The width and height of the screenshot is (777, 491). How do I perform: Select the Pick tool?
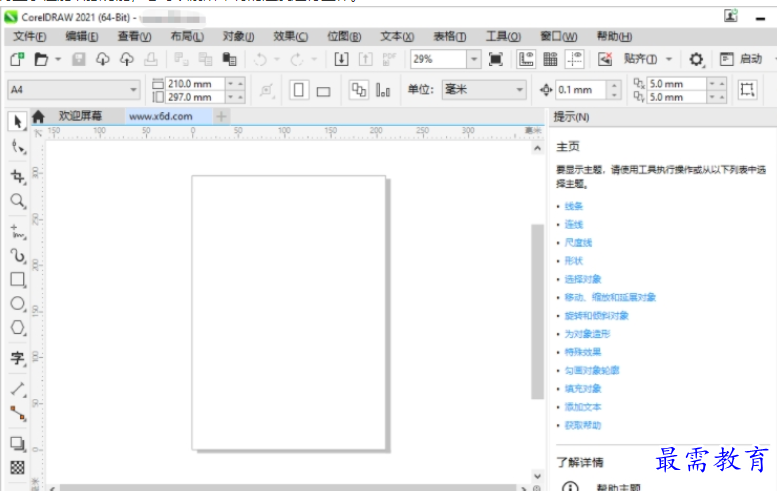pyautogui.click(x=18, y=121)
